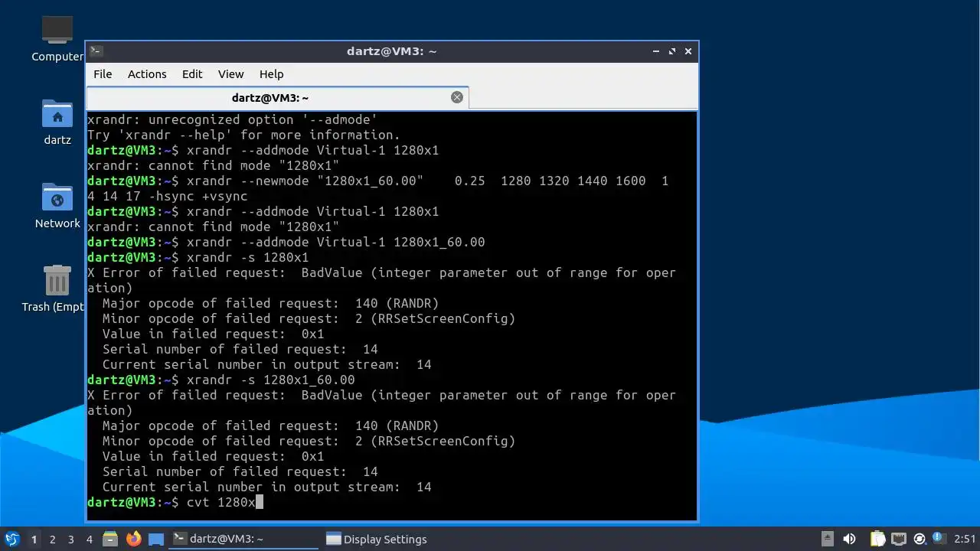Launch Firefox from the panel
This screenshot has height=551, width=980.
[134, 539]
